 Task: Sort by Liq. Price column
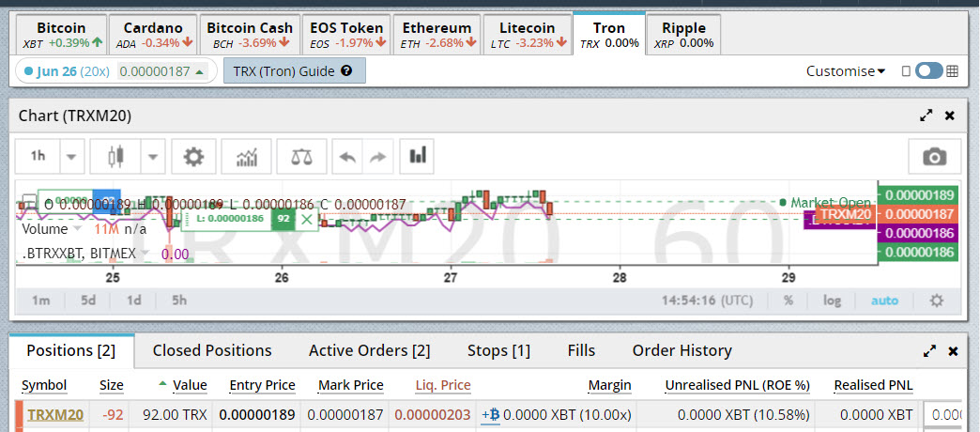443,385
